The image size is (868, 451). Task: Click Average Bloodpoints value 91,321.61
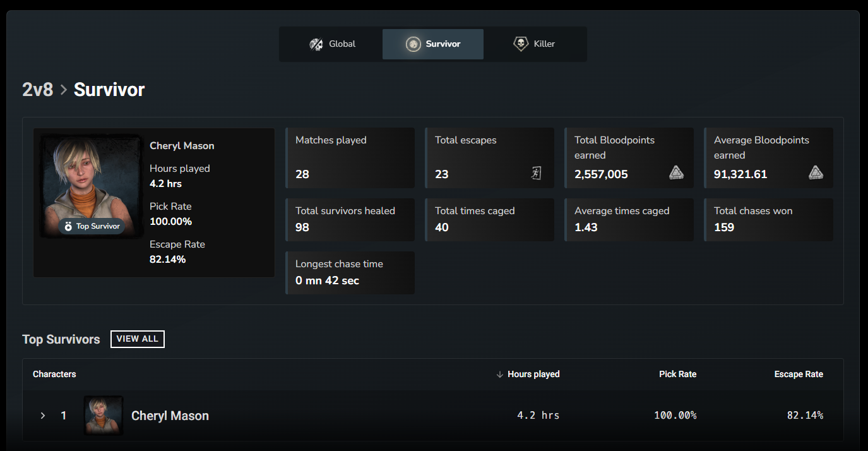click(x=740, y=174)
